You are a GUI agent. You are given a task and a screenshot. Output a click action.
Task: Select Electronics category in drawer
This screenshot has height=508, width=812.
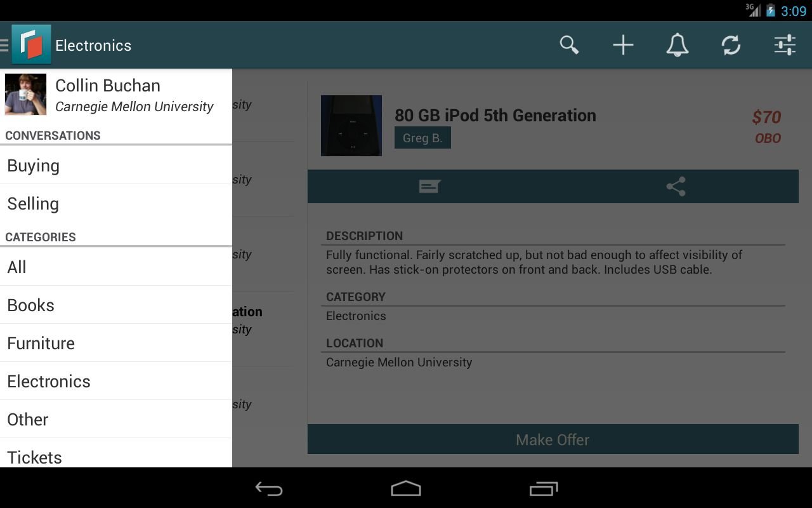point(116,381)
